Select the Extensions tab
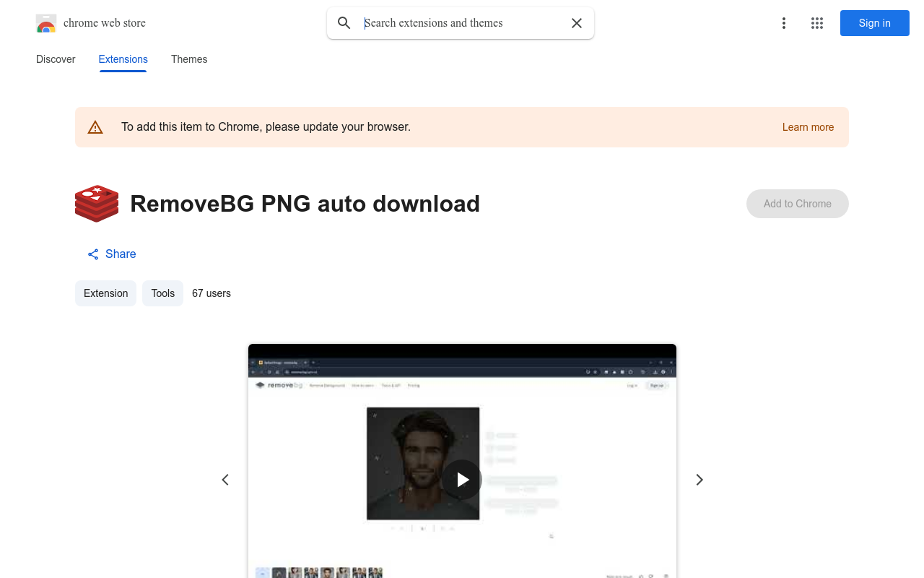924x578 pixels. point(123,59)
